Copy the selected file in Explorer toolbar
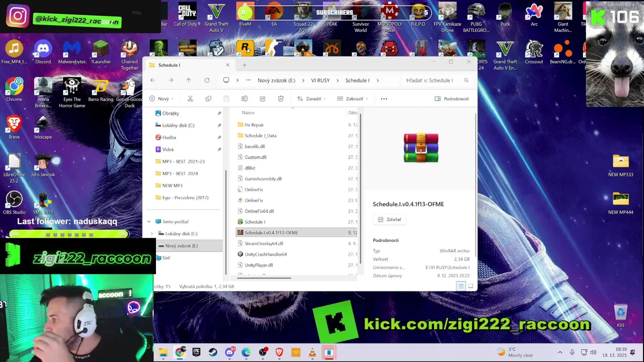Image resolution: width=644 pixels, height=362 pixels. (x=208, y=99)
